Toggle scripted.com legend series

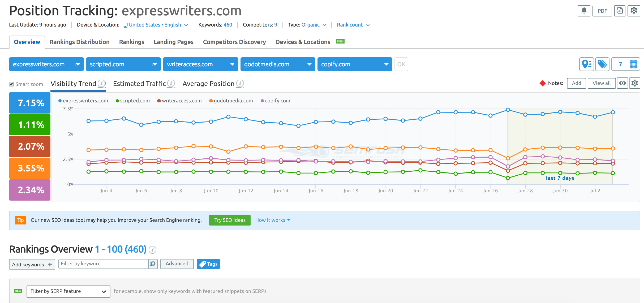pos(132,101)
